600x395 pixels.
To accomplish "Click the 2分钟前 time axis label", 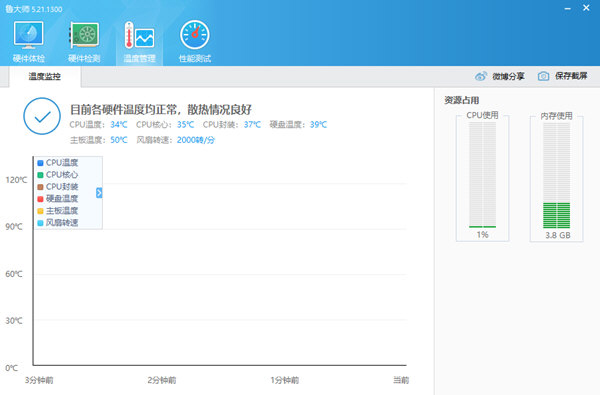I will click(x=162, y=380).
